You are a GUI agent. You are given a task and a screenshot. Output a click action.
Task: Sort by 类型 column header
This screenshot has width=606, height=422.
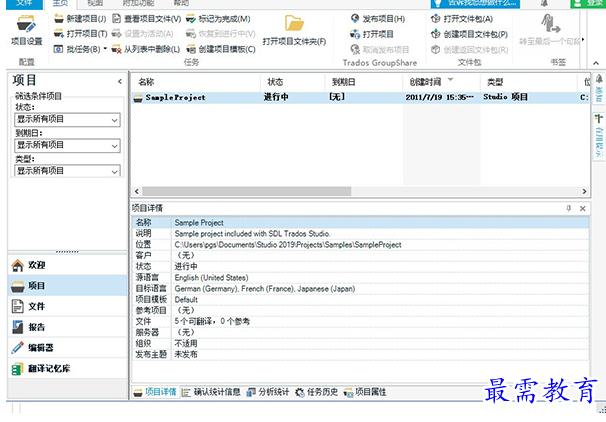click(x=528, y=82)
